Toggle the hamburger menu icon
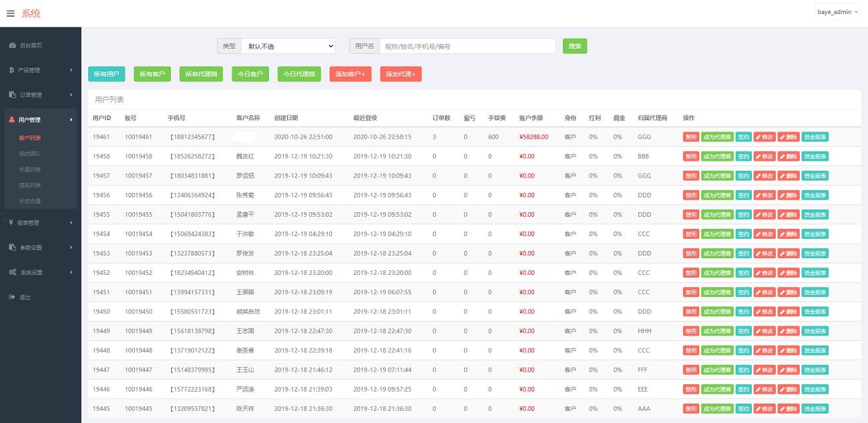This screenshot has width=868, height=423. click(11, 13)
